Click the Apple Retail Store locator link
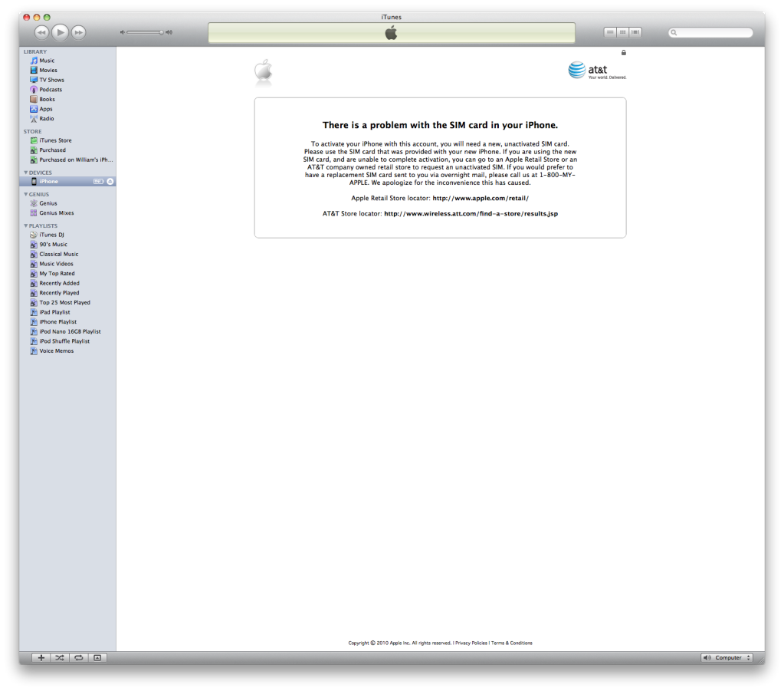This screenshot has width=784, height=691. coord(481,198)
